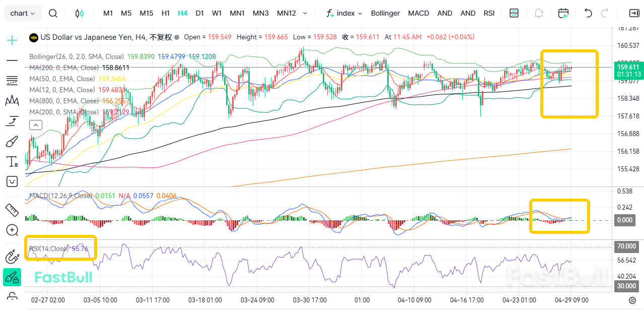Viewport: 644px width, 310px height.
Task: Click the candlestick chart type icon
Action: 79,13
